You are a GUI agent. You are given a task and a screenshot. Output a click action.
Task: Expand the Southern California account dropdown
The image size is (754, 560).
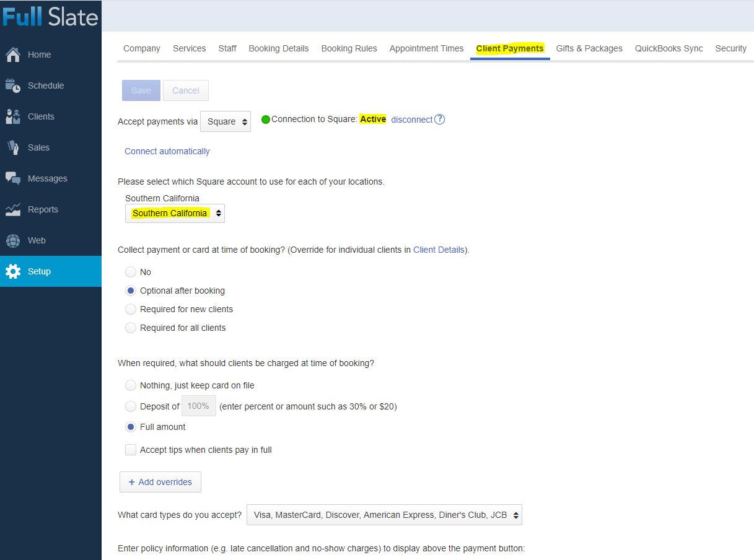point(175,213)
